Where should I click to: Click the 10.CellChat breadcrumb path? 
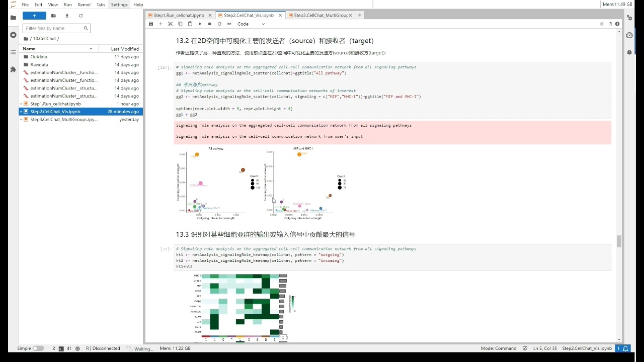coord(45,39)
